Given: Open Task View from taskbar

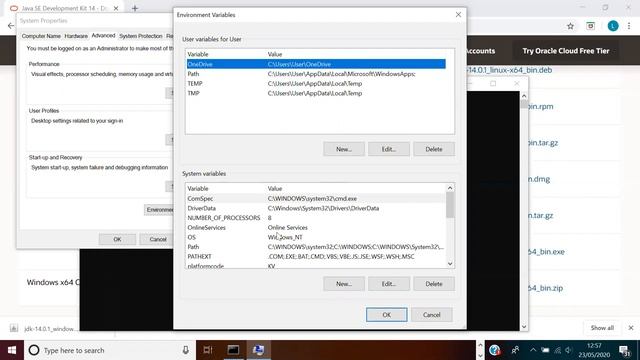Looking at the screenshot, I should click(208, 350).
